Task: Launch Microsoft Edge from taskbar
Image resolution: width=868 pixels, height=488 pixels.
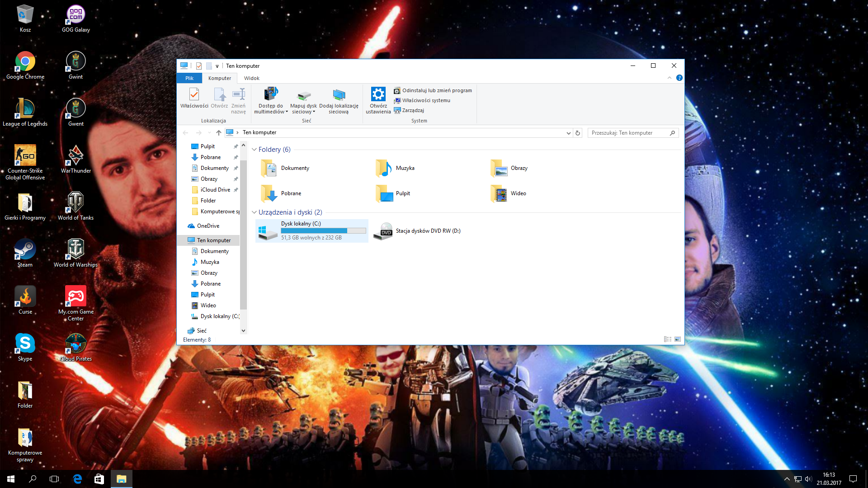Action: [77, 479]
